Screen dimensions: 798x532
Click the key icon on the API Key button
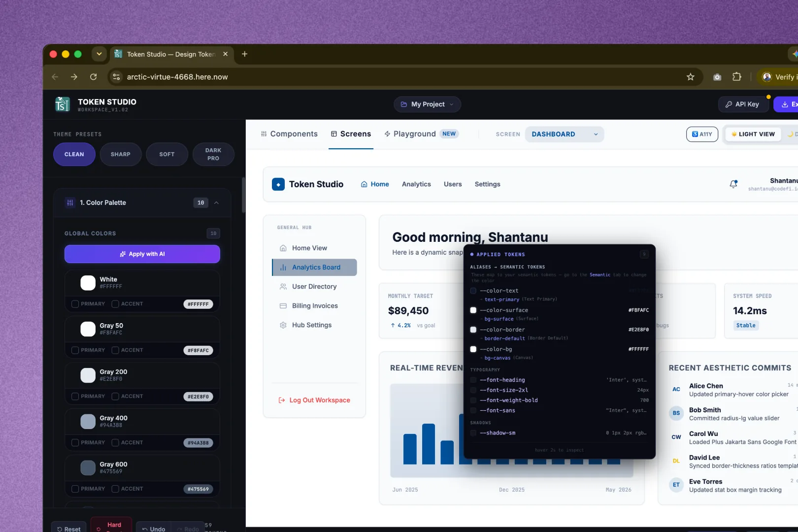coord(729,104)
